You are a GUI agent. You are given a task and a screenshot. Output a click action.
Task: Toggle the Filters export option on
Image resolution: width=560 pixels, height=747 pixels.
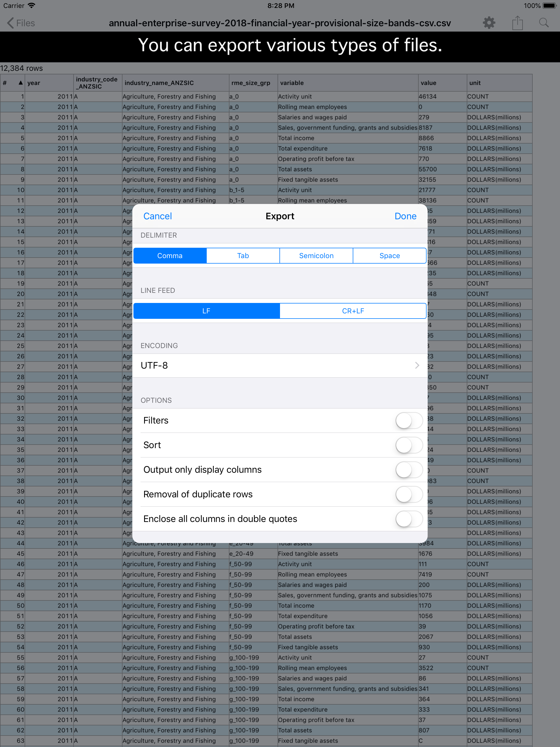pyautogui.click(x=409, y=421)
